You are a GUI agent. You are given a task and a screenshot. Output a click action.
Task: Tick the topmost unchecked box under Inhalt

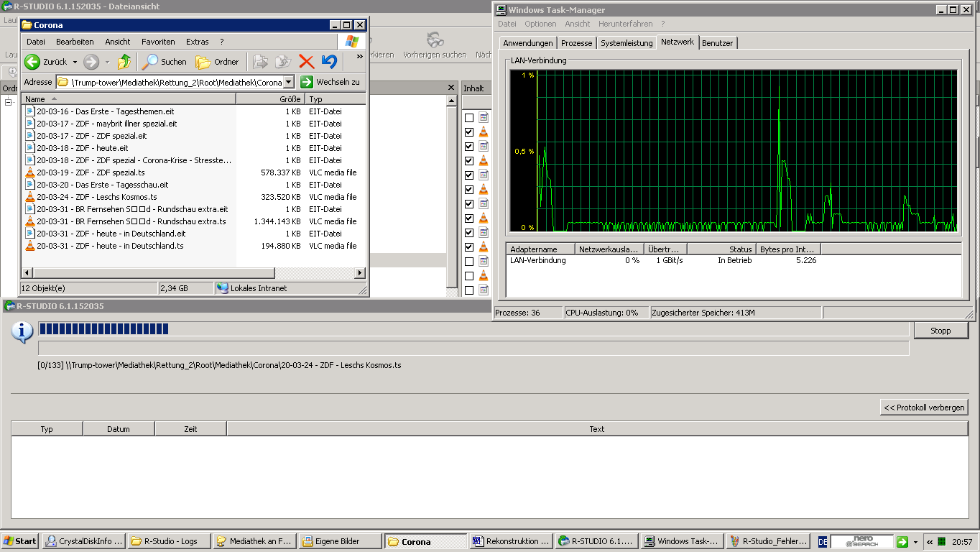(x=469, y=118)
